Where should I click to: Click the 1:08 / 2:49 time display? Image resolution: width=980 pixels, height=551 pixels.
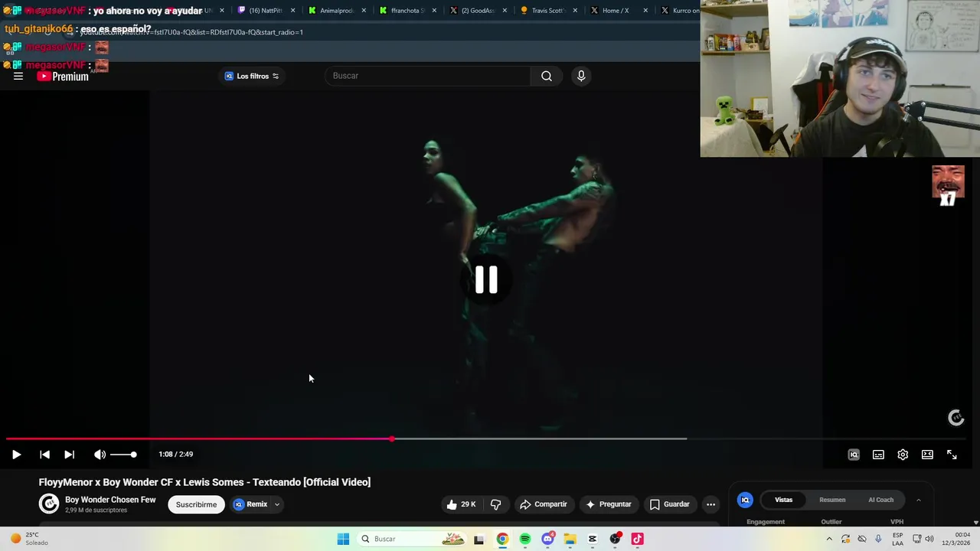175,455
